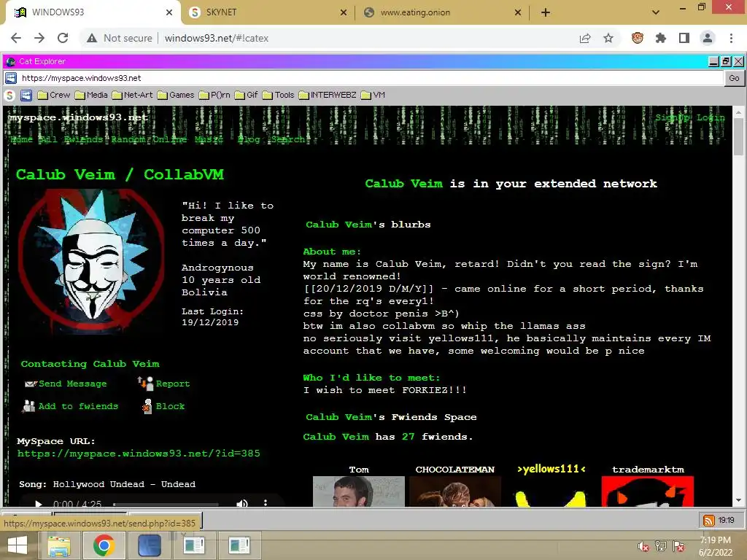Open the Games bookmarks folder
Image resolution: width=747 pixels, height=560 pixels.
coord(176,96)
